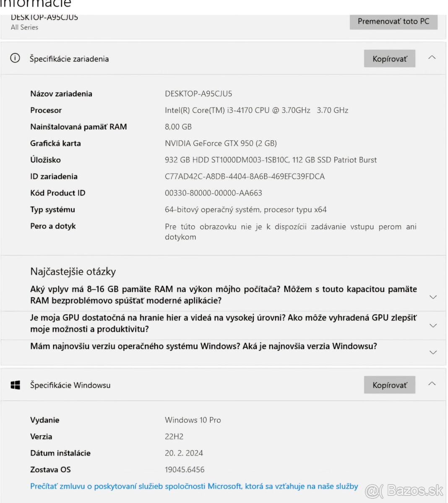Expand the GPU gaming question chevron

[x=433, y=325]
